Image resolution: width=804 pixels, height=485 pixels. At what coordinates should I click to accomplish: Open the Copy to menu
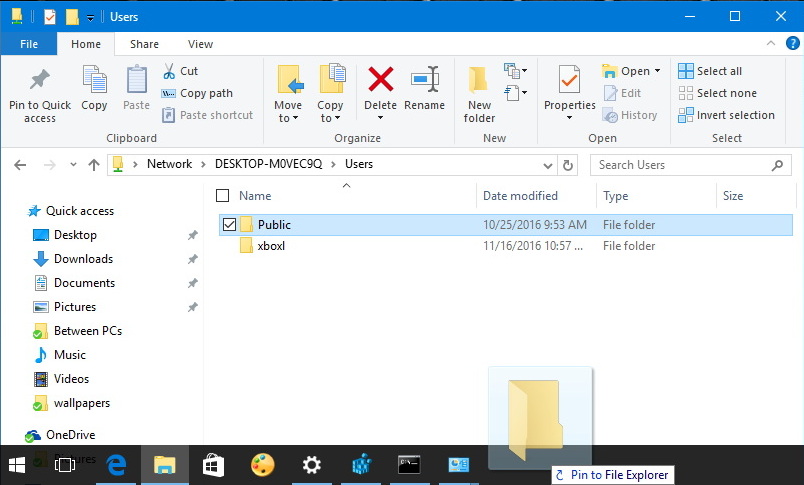[x=330, y=95]
